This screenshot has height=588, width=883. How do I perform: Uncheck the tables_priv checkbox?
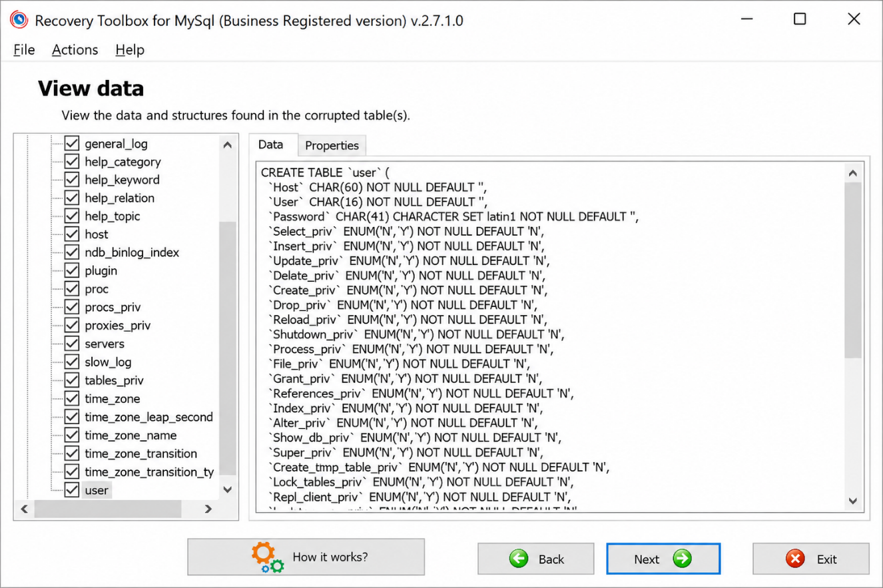click(x=72, y=380)
